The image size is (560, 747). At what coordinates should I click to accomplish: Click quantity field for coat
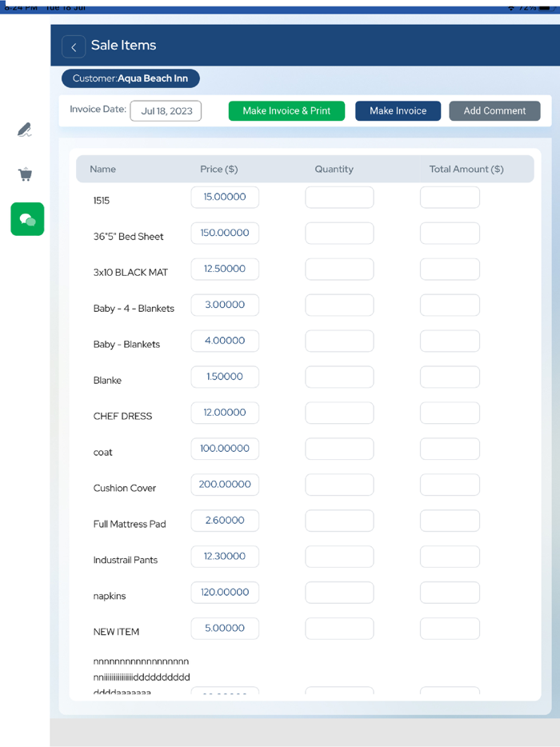pyautogui.click(x=339, y=449)
